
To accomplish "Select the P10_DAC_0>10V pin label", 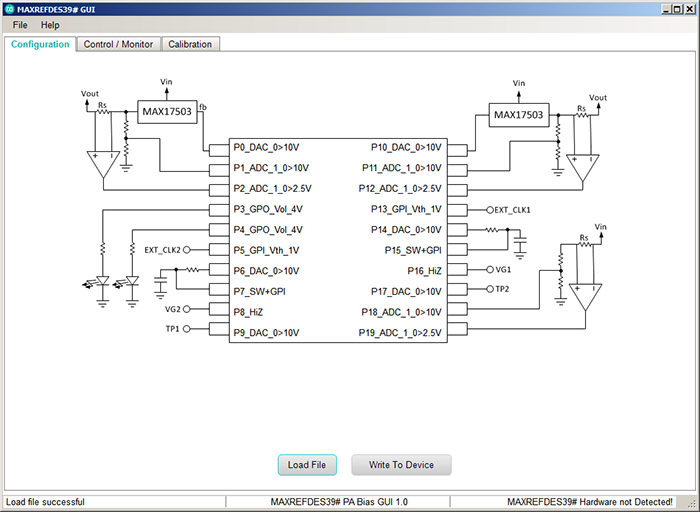I will click(x=406, y=147).
